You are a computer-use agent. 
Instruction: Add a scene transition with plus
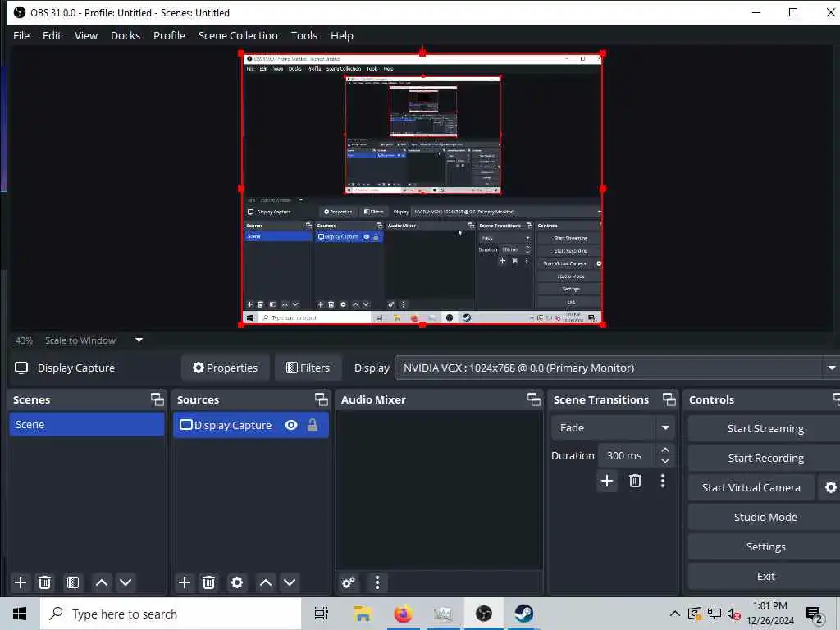tap(607, 481)
